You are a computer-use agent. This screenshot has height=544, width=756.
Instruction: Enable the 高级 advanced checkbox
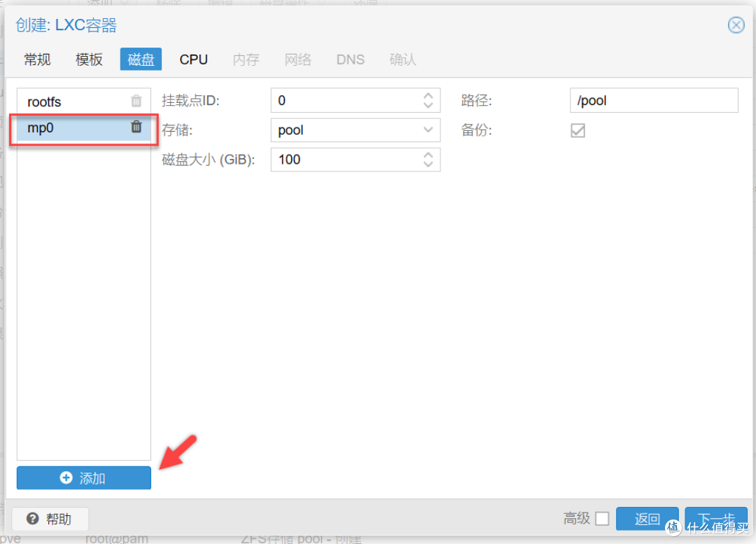602,519
